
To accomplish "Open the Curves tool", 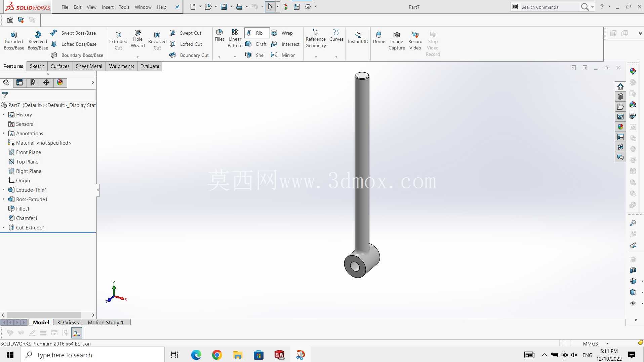I will click(x=336, y=36).
